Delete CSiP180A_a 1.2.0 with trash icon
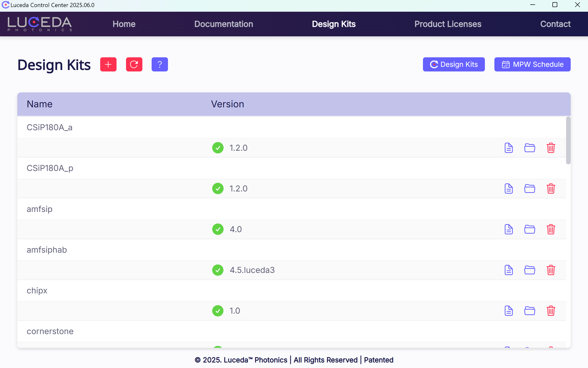Screen dimensions: 588x368 pyautogui.click(x=551, y=148)
